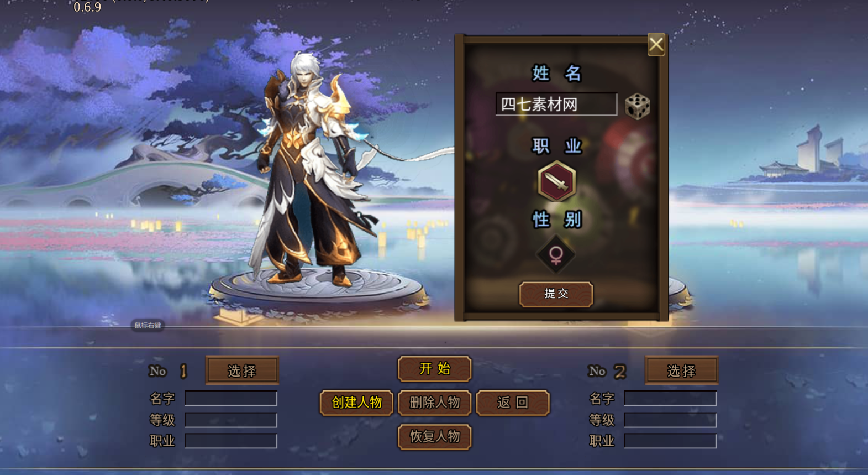Click slot 1 名字 name field
The height and width of the screenshot is (475, 868).
[231, 398]
